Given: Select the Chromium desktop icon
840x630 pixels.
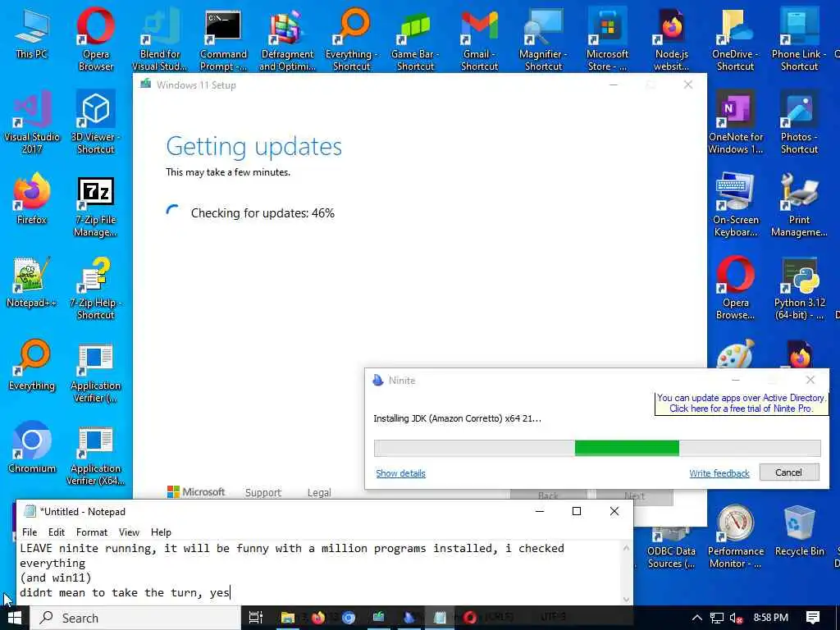Looking at the screenshot, I should click(x=32, y=448).
